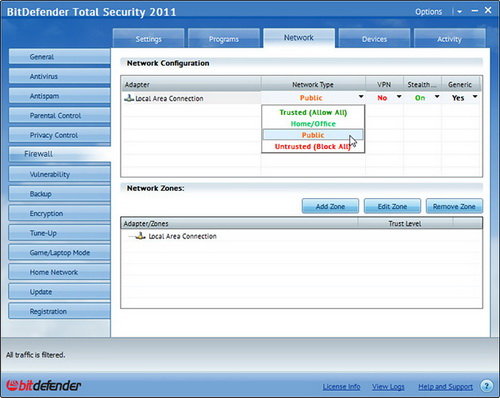Screen dimensions: 500x398
Task: Open the Game/Laptop Mode section
Action: 59,253
